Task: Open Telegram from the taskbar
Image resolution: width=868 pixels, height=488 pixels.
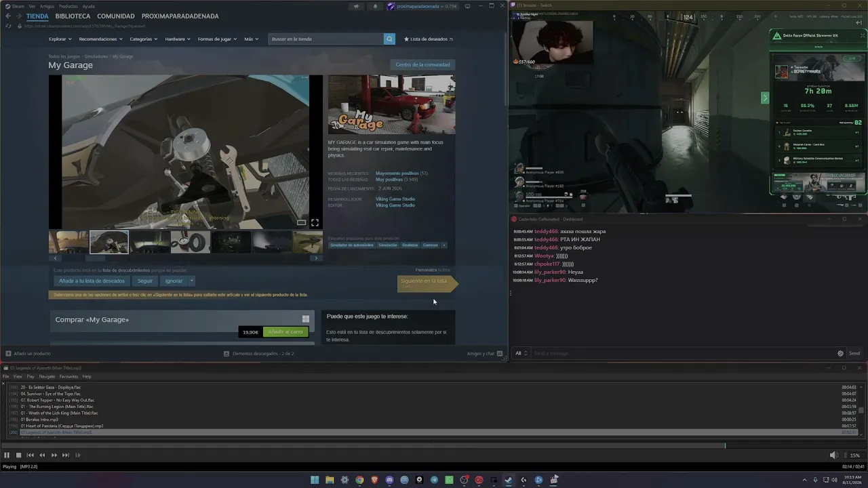Action: click(434, 480)
